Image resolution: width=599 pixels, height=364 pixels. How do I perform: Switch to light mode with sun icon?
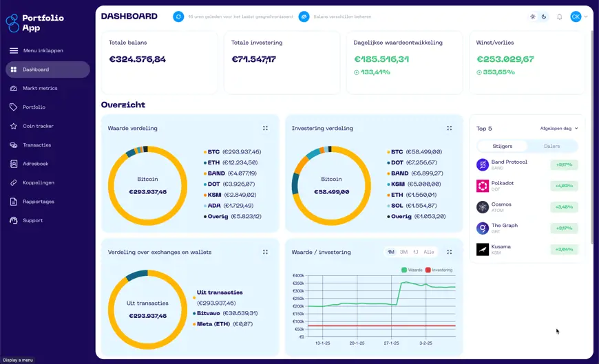click(x=532, y=17)
